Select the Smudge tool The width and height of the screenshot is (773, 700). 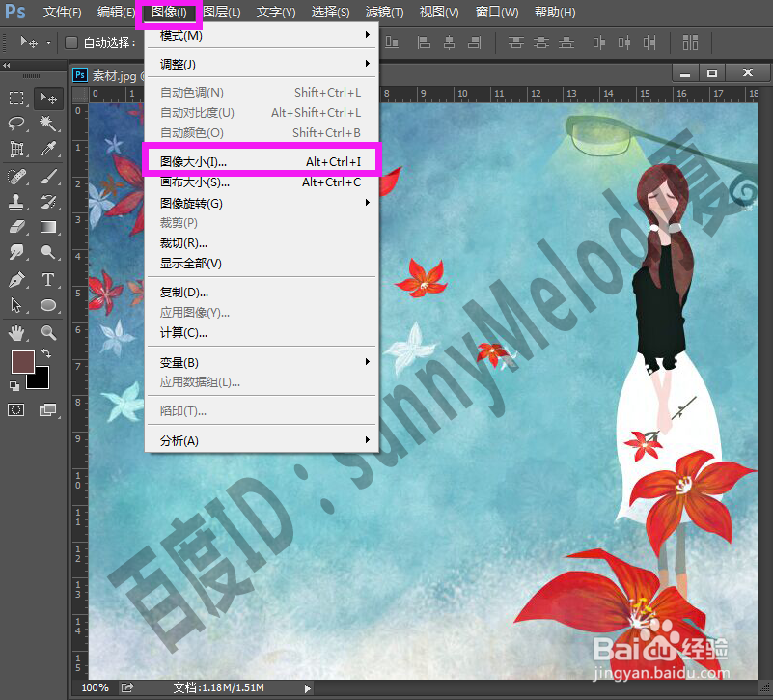[x=16, y=252]
